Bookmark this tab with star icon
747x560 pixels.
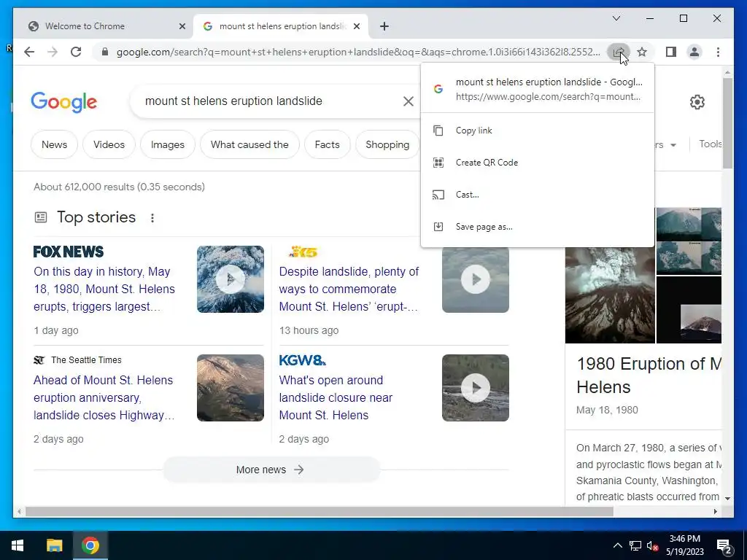point(642,52)
